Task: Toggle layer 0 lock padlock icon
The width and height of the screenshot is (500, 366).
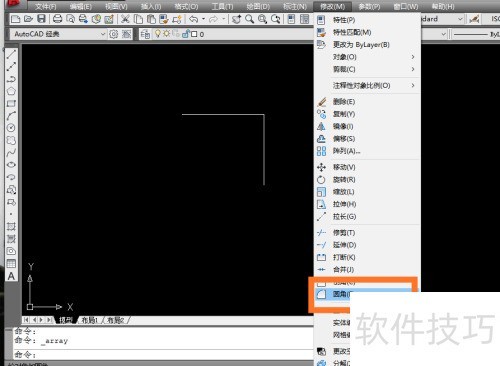Action: [x=186, y=34]
